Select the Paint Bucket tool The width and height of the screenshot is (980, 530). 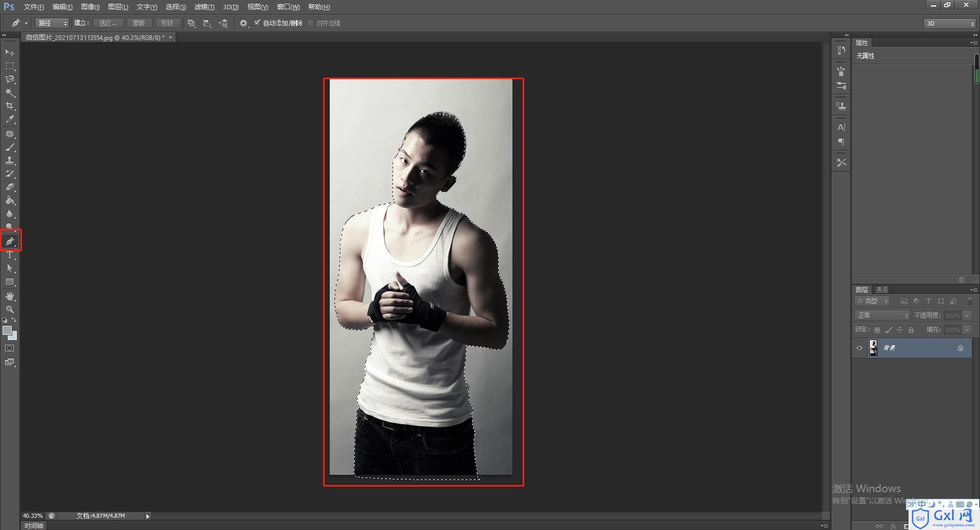[10, 200]
